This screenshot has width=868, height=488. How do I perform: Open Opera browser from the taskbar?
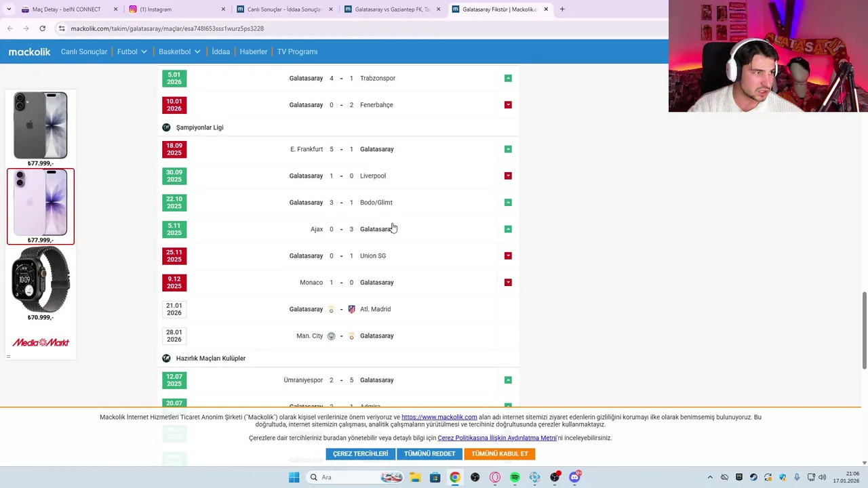[x=495, y=477]
